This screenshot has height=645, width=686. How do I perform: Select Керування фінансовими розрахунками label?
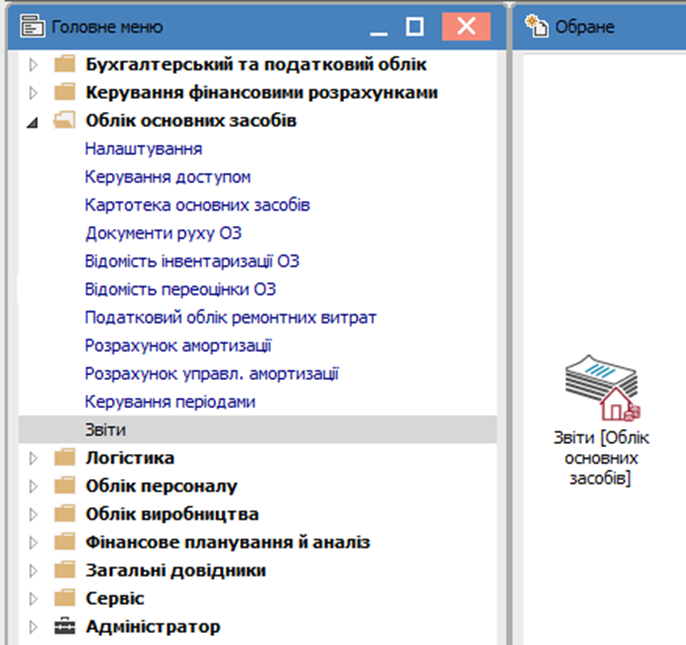[x=262, y=92]
